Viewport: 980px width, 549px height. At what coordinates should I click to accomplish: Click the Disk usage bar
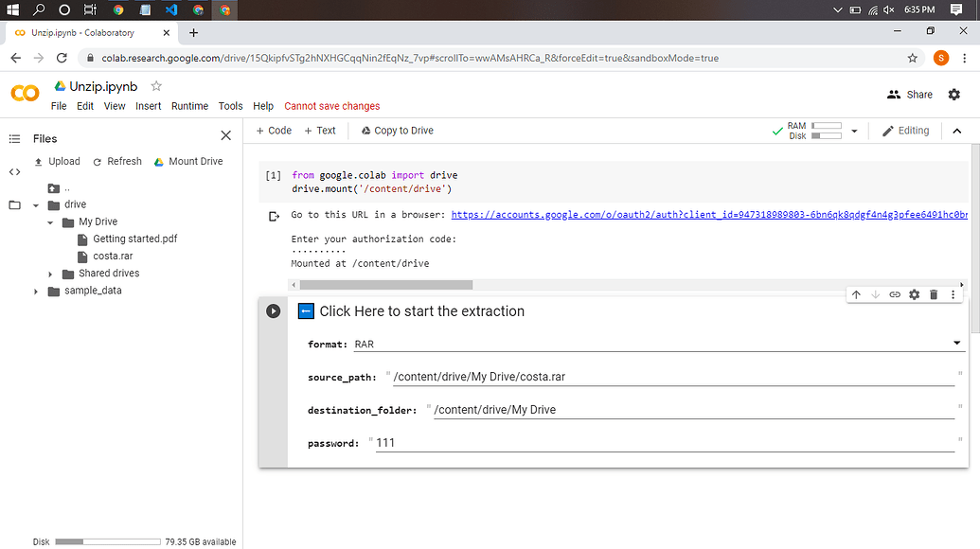[x=107, y=541]
